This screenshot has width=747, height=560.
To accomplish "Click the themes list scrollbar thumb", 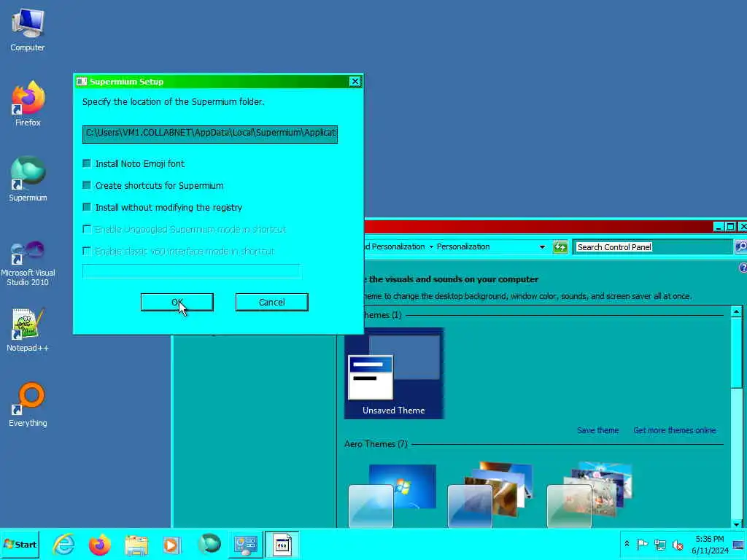I will (737, 354).
